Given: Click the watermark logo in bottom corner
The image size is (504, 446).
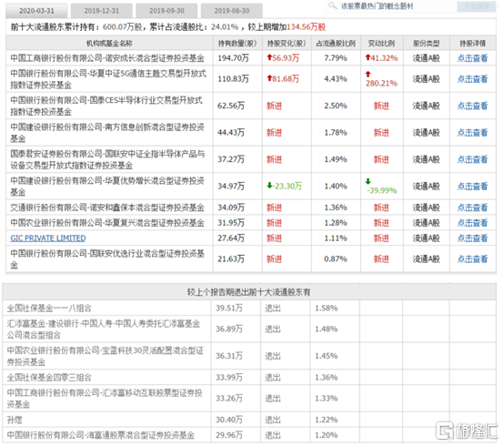Looking at the screenshot, I should pos(467,431).
